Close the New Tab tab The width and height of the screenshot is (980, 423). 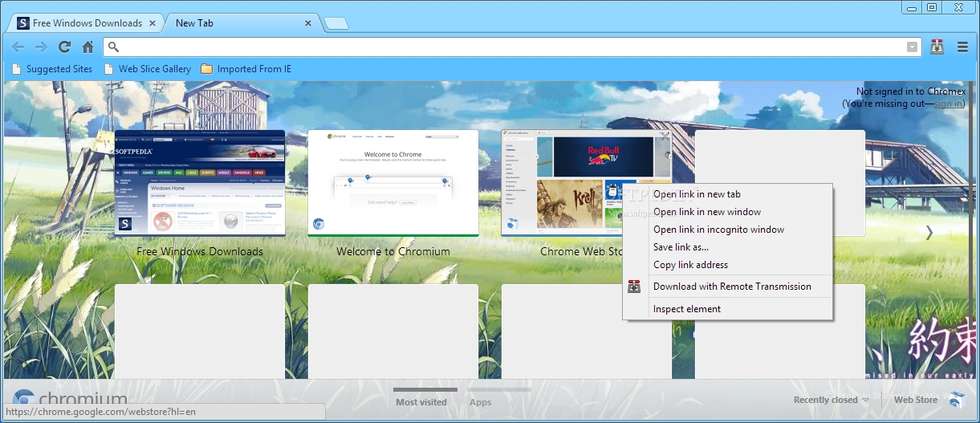pyautogui.click(x=309, y=23)
